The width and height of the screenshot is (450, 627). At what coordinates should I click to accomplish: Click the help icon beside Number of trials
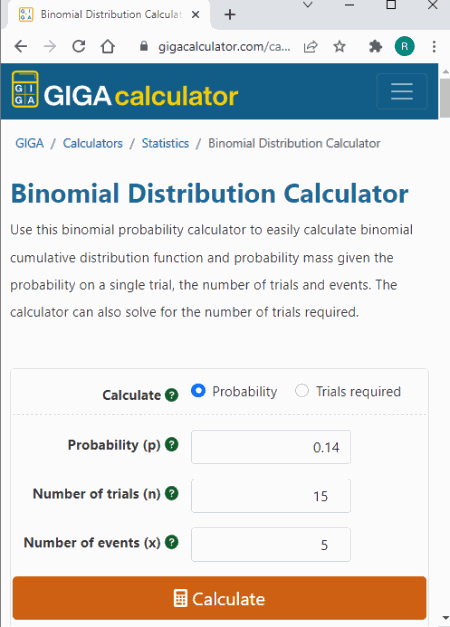pos(172,493)
